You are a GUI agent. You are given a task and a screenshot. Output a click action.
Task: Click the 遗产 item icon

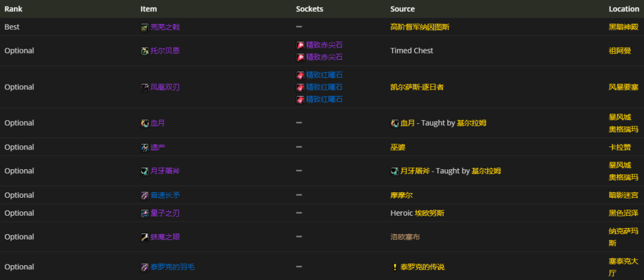tap(144, 147)
